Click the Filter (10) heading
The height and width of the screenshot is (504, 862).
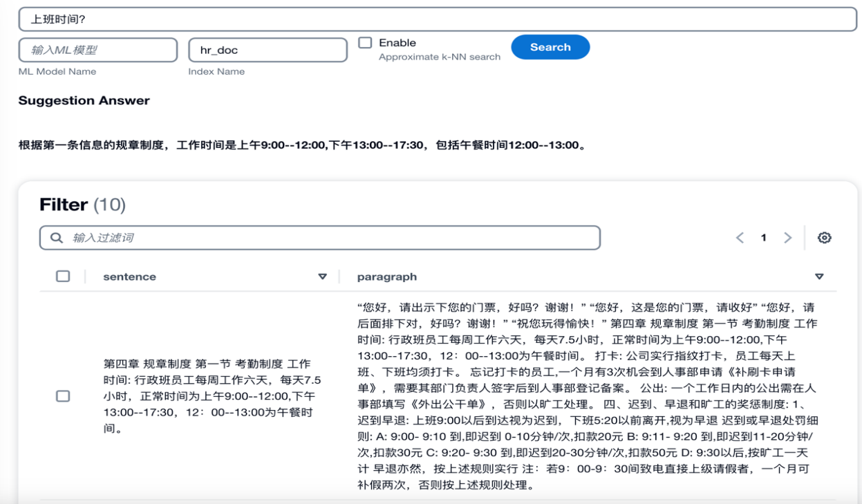tap(83, 205)
